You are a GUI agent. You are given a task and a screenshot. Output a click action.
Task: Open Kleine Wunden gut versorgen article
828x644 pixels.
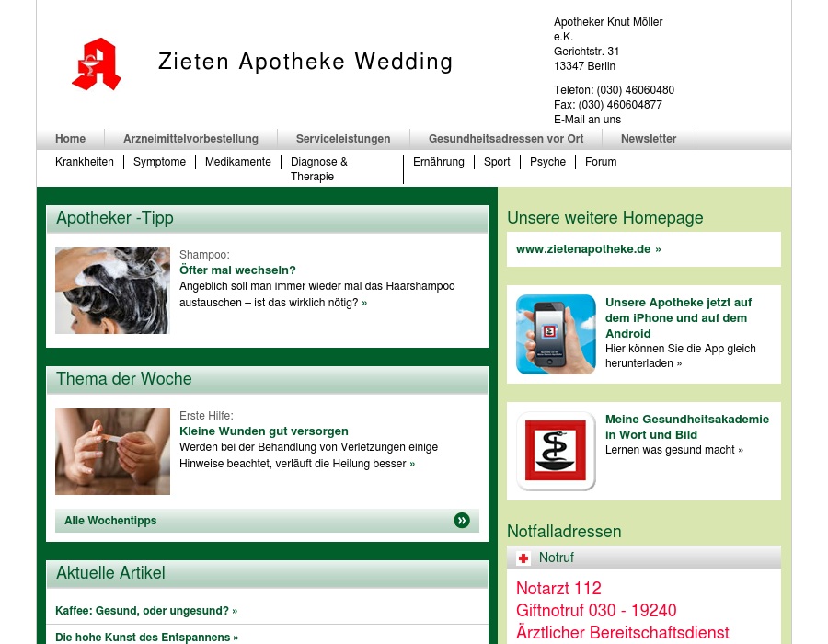tap(264, 431)
